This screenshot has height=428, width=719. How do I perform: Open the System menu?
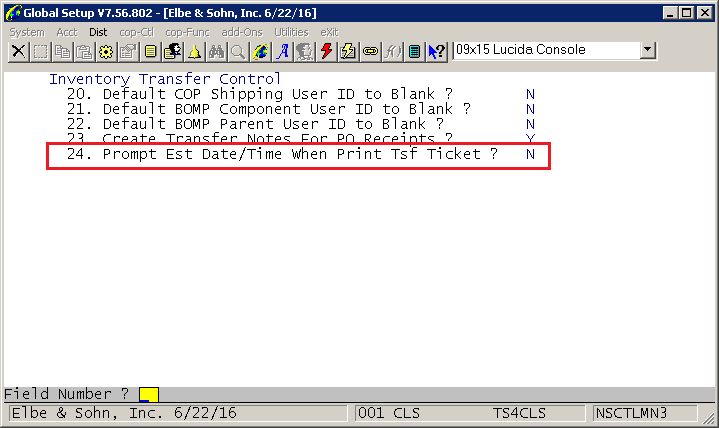pyautogui.click(x=27, y=32)
